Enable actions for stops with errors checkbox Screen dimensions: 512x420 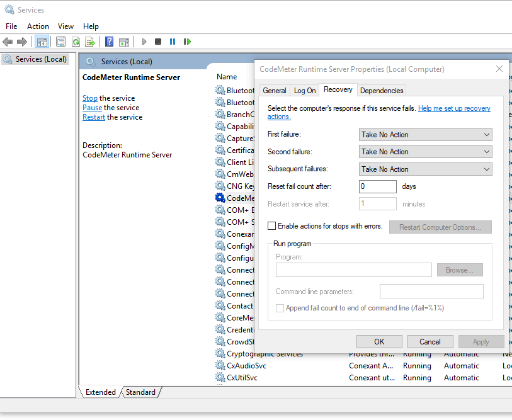tap(272, 226)
